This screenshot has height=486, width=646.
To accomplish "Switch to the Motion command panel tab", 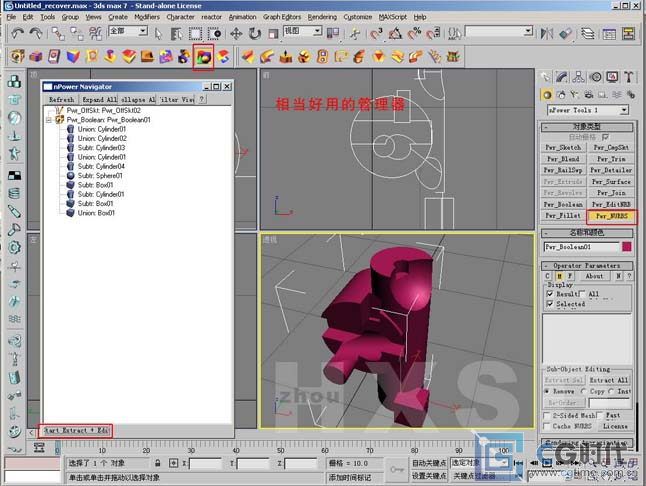I will click(x=595, y=77).
